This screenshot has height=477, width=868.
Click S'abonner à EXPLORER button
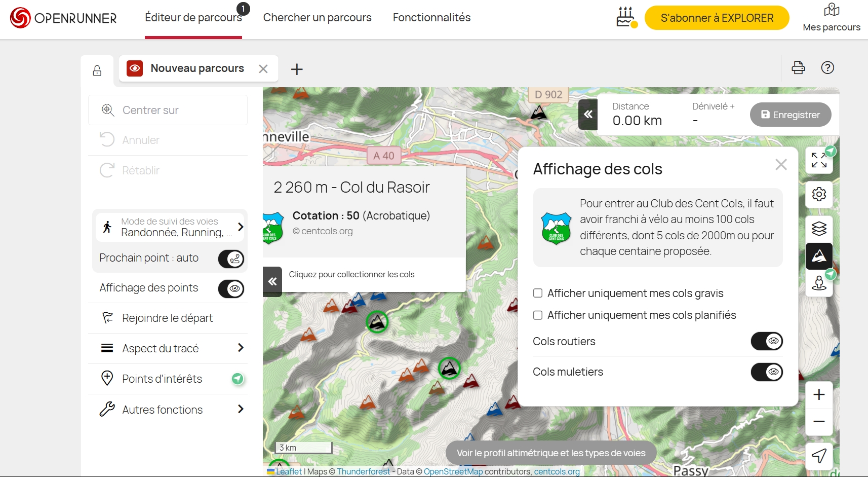717,18
